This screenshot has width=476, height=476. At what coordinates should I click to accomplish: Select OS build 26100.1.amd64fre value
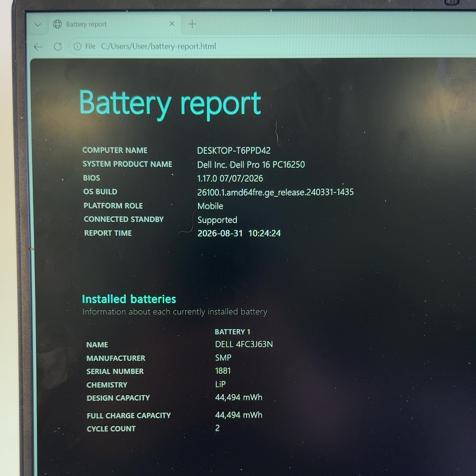[275, 192]
